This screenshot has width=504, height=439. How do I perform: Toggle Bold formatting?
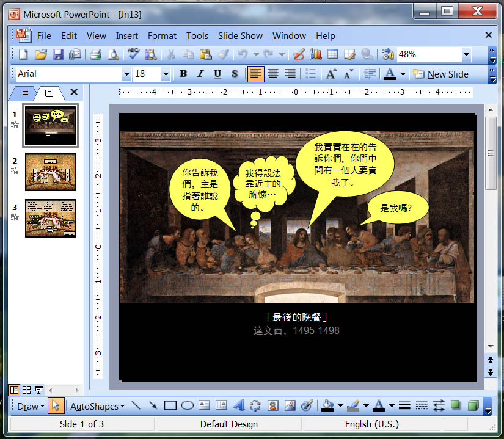[x=183, y=74]
